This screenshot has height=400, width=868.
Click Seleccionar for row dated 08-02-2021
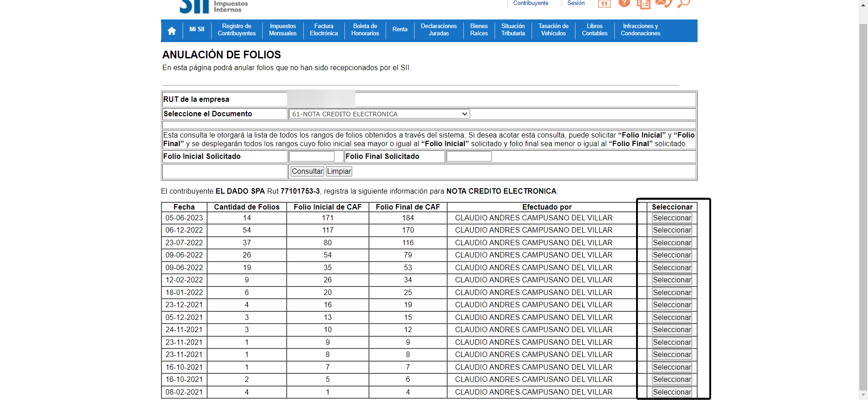672,392
